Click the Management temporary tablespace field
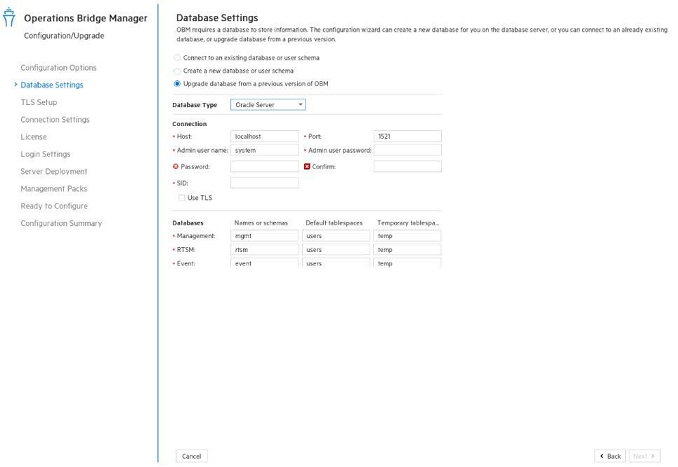The width and height of the screenshot is (678, 467). (x=407, y=236)
